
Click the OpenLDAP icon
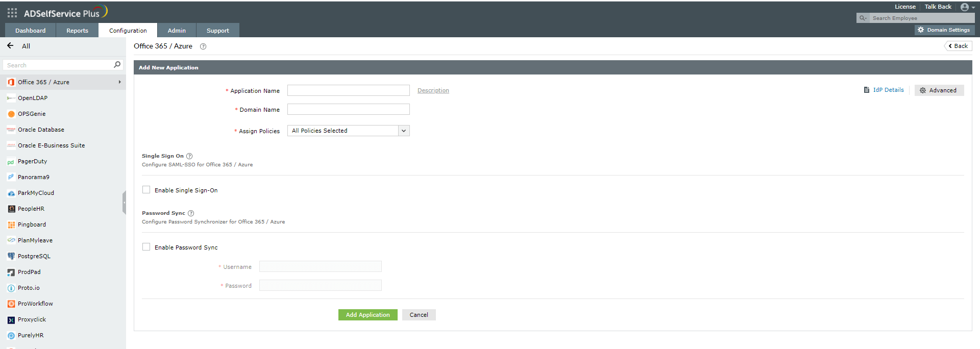pyautogui.click(x=11, y=98)
